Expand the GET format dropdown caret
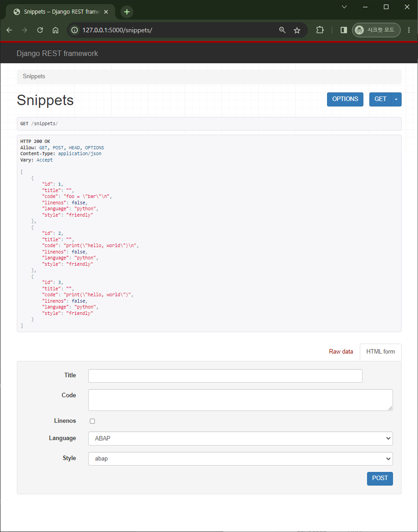This screenshot has height=532, width=418. 396,99
